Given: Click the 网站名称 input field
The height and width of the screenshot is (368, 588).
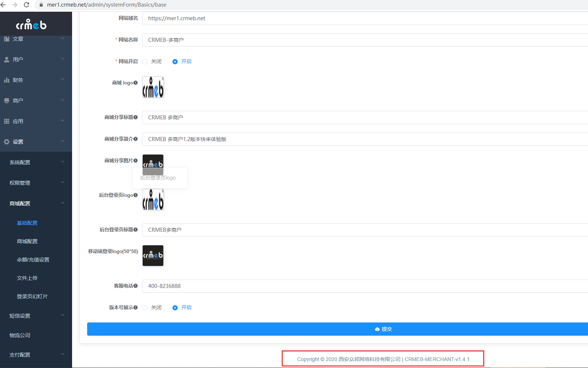Looking at the screenshot, I should 365,40.
